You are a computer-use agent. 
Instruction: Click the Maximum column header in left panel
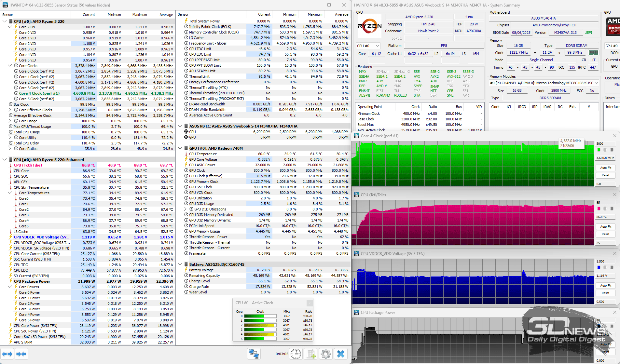tap(139, 15)
